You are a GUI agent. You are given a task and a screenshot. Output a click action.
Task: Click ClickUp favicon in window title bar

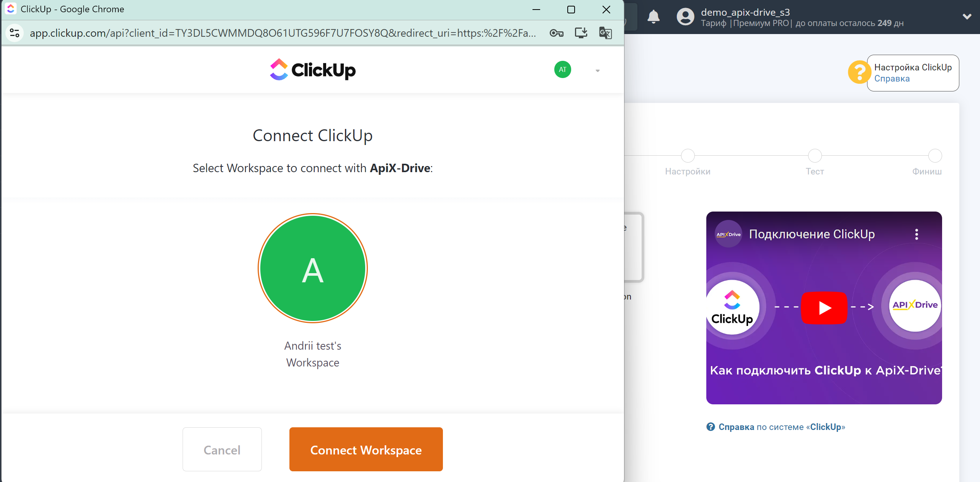tap(11, 9)
